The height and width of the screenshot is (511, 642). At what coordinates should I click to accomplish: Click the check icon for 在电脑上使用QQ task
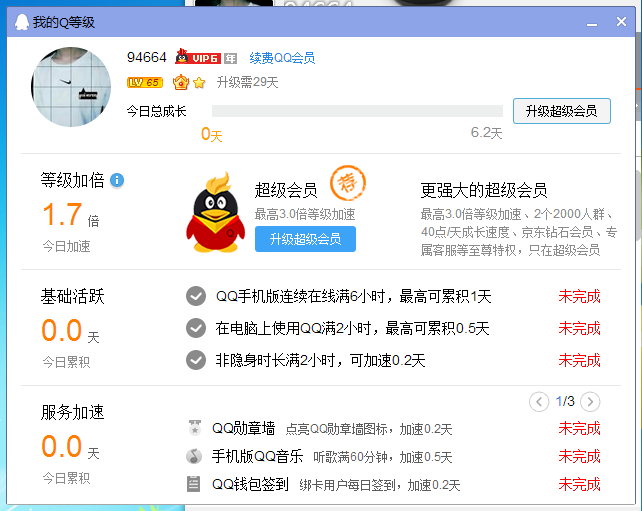click(196, 328)
